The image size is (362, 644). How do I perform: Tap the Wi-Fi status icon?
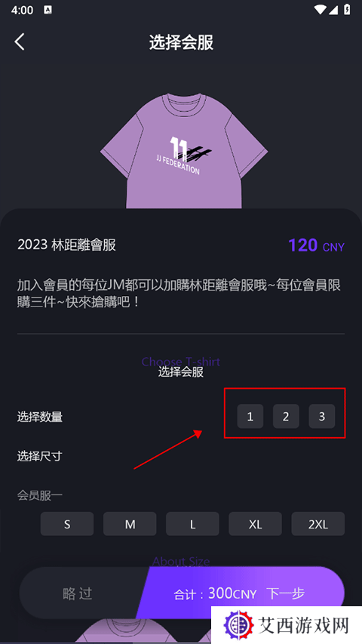[320, 10]
